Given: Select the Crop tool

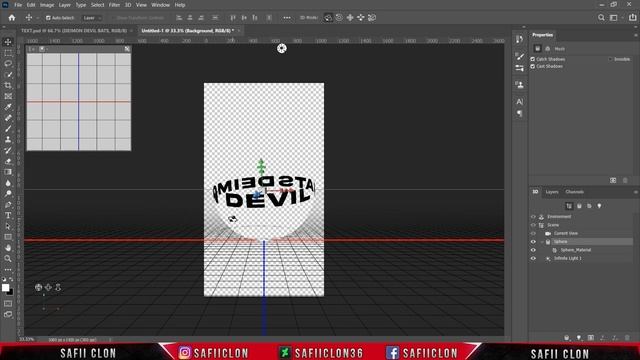Looking at the screenshot, I should point(8,85).
